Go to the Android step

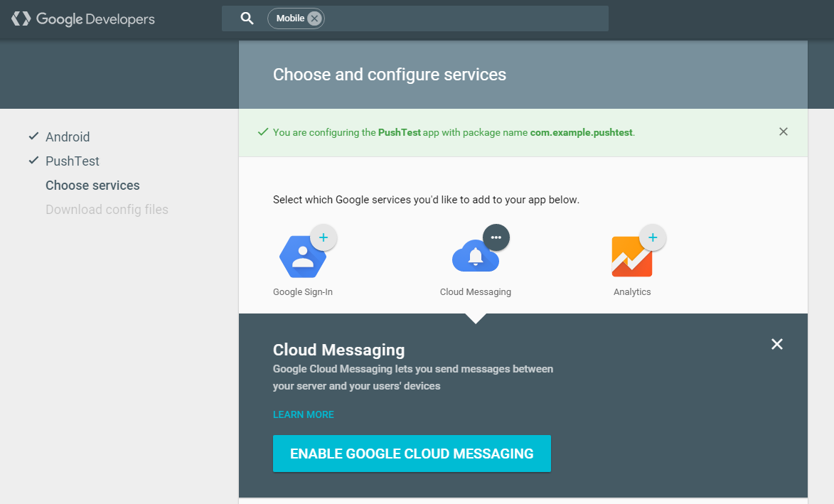[x=68, y=137]
